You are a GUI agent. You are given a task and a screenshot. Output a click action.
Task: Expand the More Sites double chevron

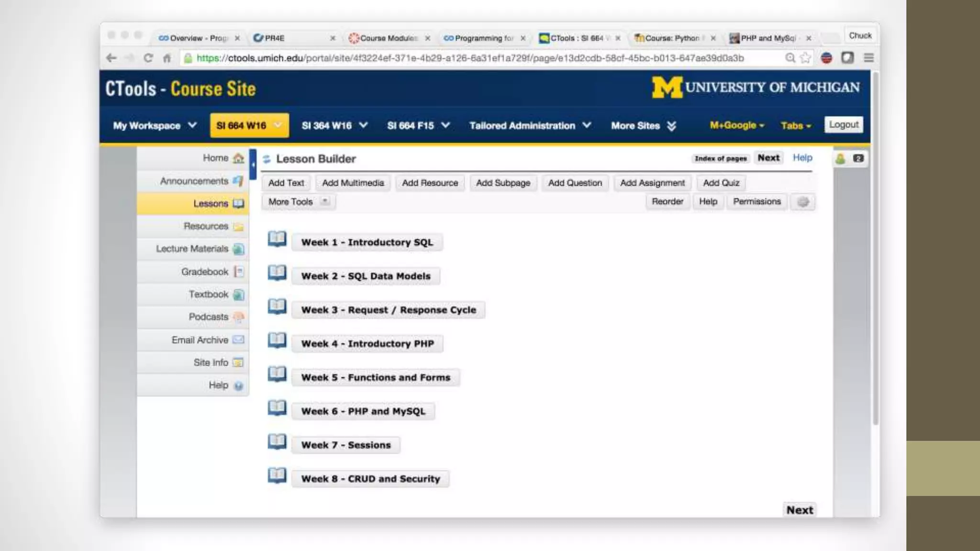point(671,126)
